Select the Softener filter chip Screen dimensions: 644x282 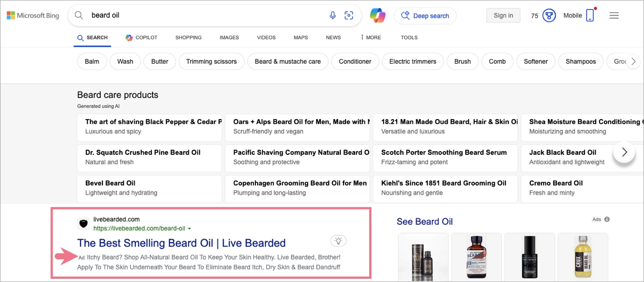(x=536, y=62)
